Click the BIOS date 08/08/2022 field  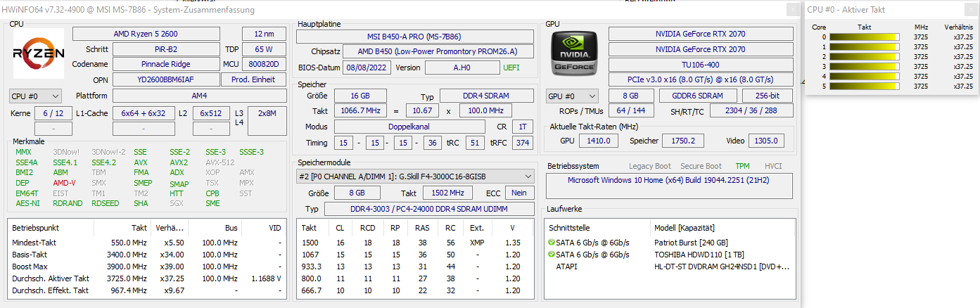(x=367, y=68)
